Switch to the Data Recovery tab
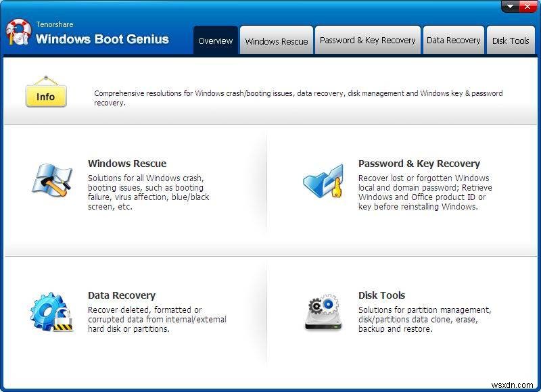The image size is (541, 392). [453, 41]
